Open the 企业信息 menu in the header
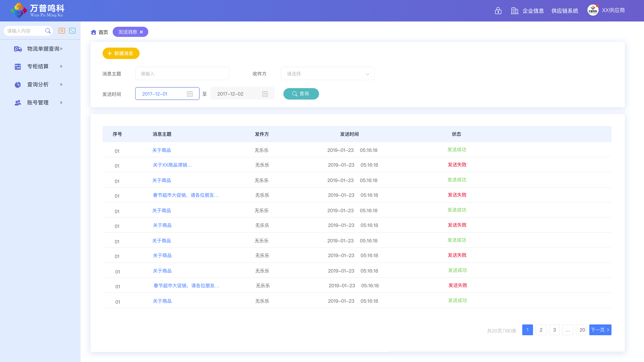 (x=533, y=11)
